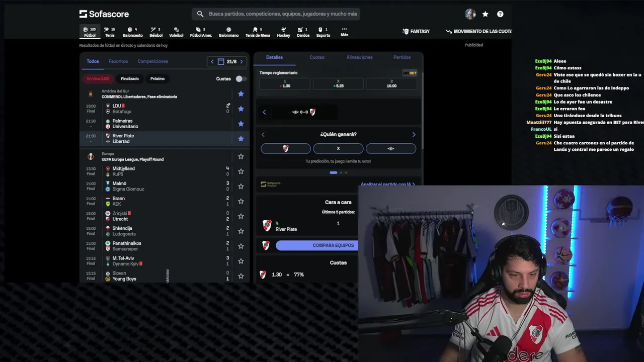644x362 pixels.
Task: Open the Dardos sport category
Action: (x=303, y=32)
